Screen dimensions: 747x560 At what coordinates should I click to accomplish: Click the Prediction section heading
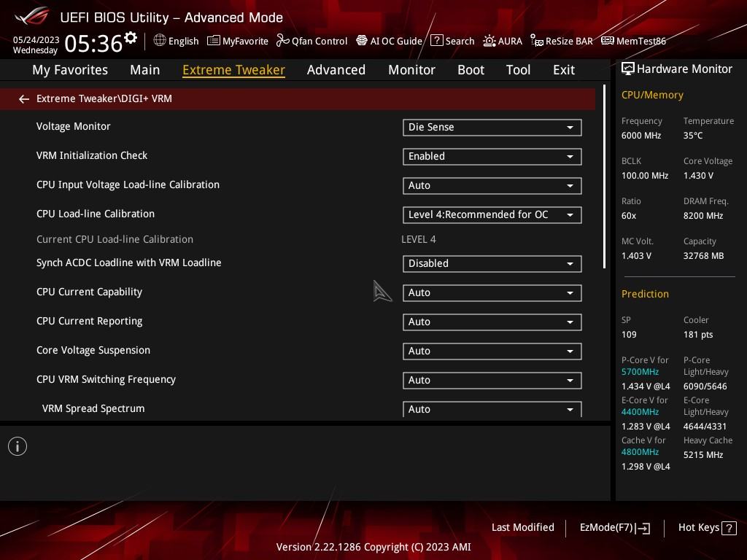tap(645, 294)
